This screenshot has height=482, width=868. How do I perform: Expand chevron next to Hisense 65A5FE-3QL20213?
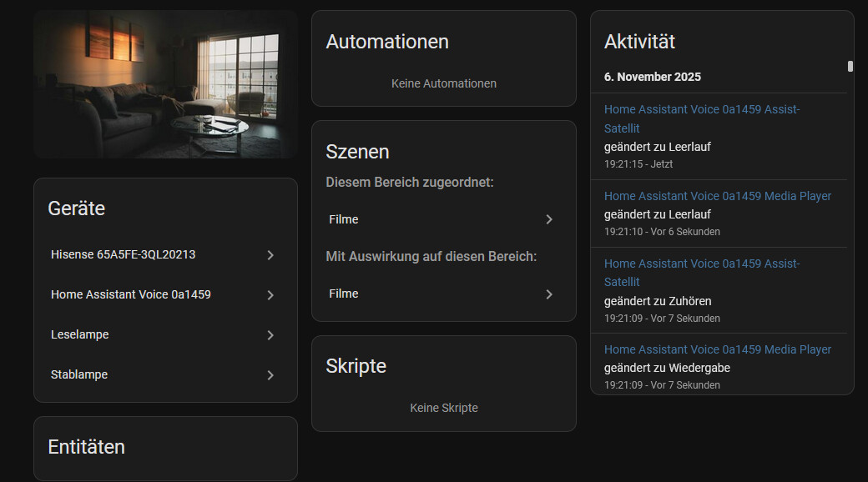tap(270, 255)
